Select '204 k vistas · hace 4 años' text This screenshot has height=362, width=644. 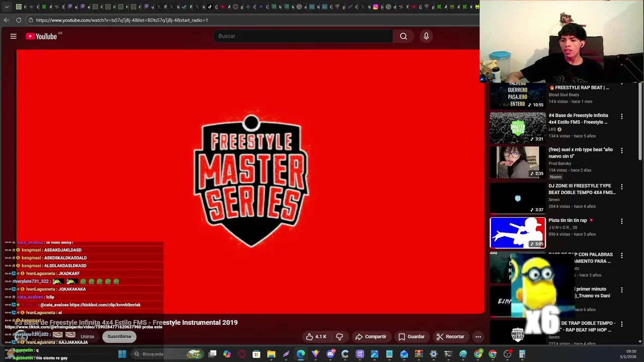coord(572,207)
